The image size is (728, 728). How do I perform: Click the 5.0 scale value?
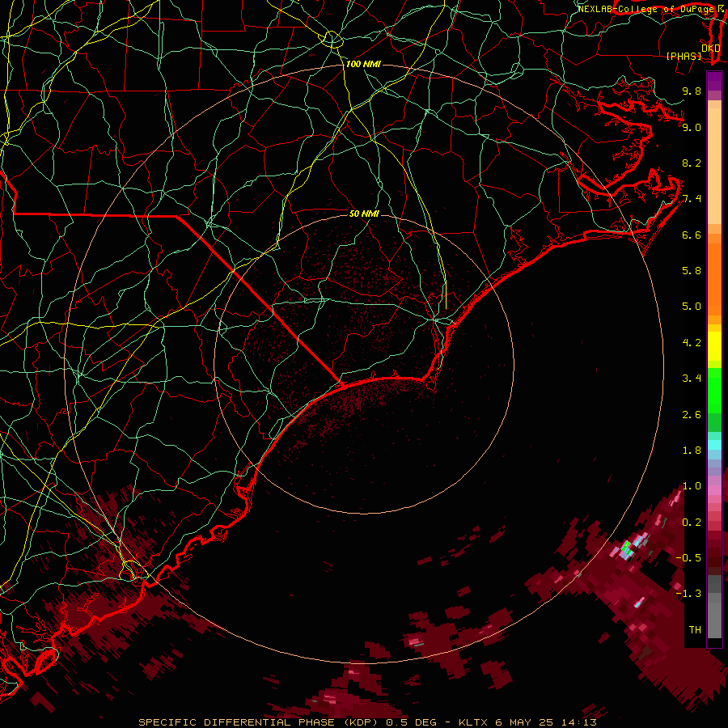click(x=692, y=307)
